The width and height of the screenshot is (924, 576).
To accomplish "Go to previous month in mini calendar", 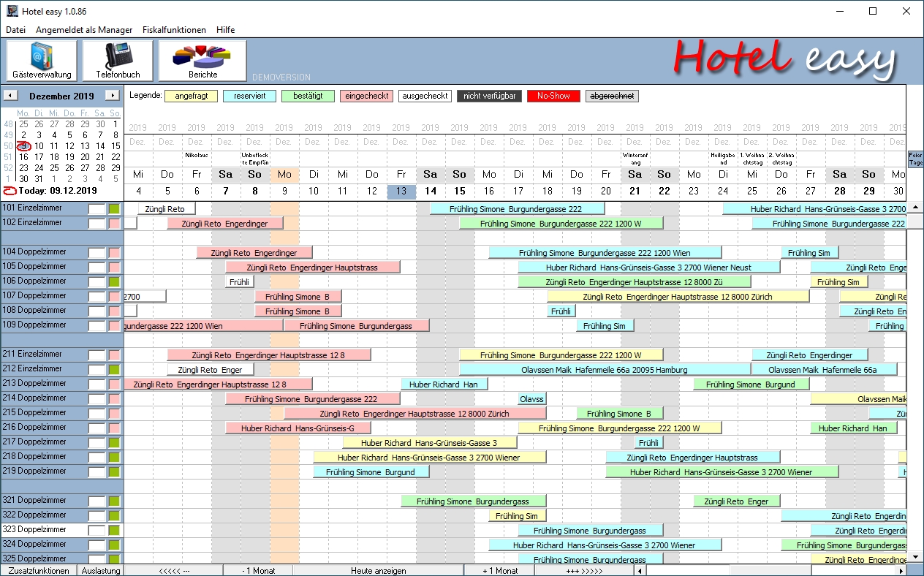I will point(10,96).
